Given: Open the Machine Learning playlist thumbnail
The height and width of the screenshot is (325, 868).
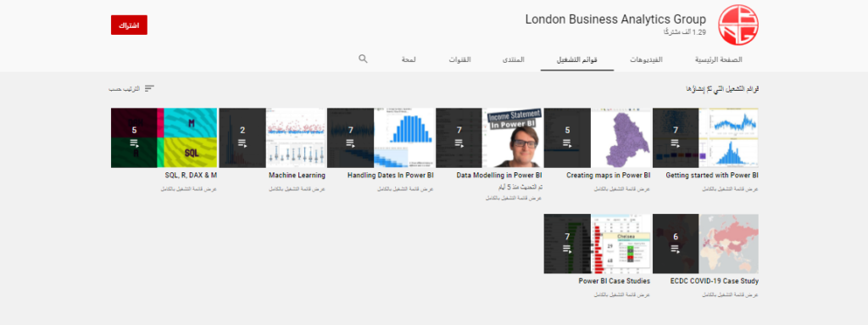Looking at the screenshot, I should pyautogui.click(x=272, y=138).
